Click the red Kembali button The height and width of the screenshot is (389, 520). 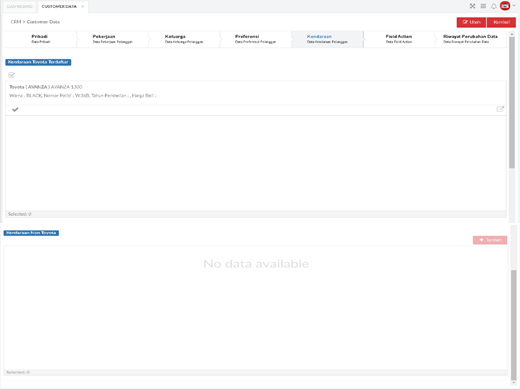pos(501,22)
